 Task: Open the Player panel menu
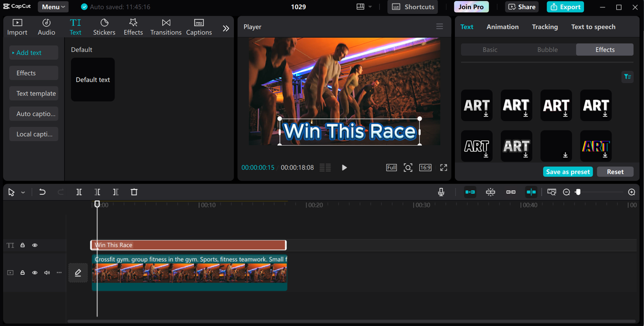440,27
